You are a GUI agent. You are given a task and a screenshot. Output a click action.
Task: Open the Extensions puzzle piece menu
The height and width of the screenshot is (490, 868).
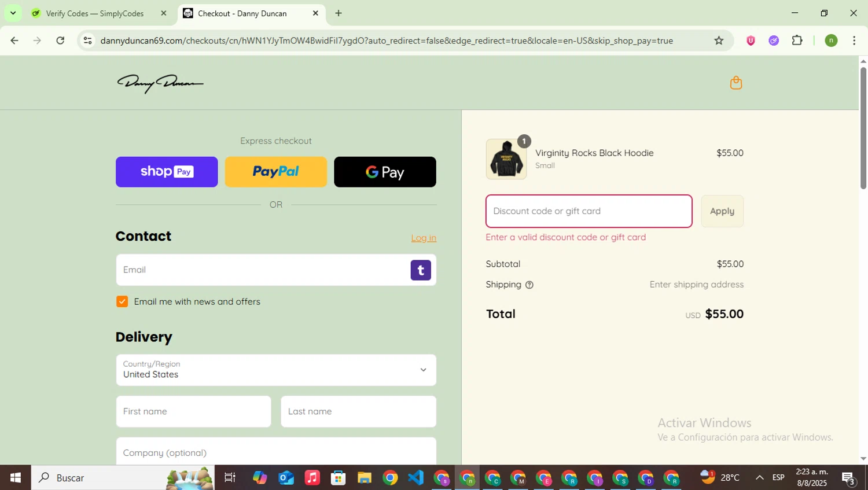797,40
